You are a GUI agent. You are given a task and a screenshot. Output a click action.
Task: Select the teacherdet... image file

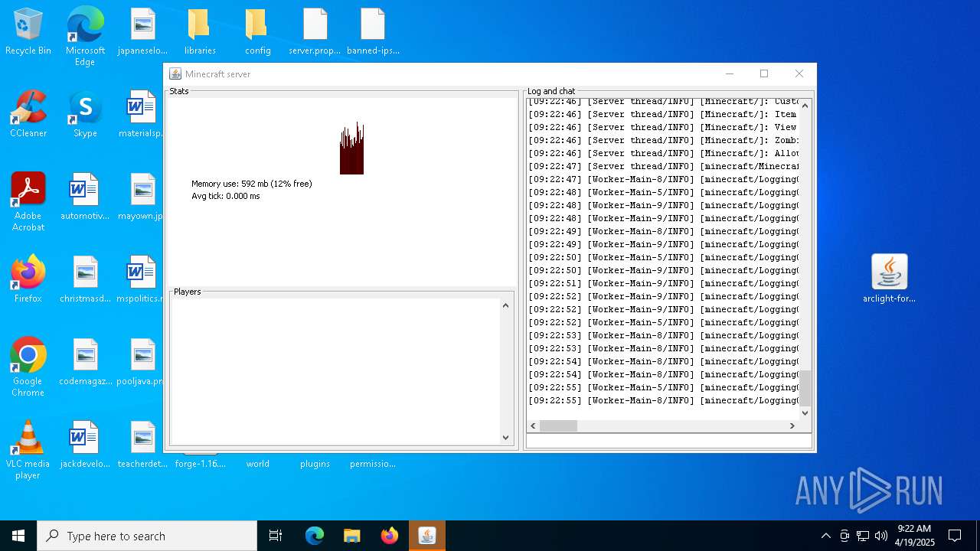point(142,445)
